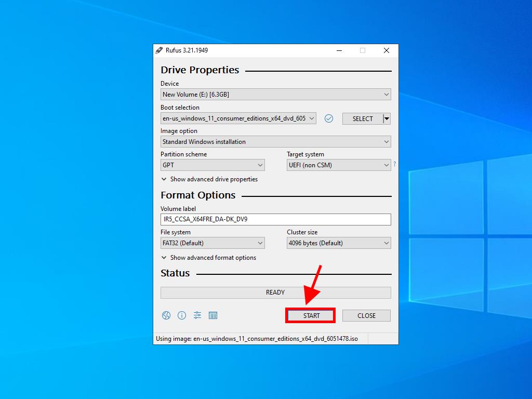532x399 pixels.
Task: Change the Partition scheme GPT dropdown
Action: pos(212,165)
